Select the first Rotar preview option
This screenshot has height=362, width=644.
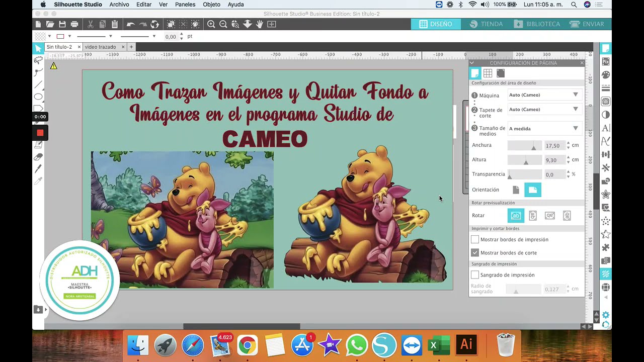tap(516, 215)
